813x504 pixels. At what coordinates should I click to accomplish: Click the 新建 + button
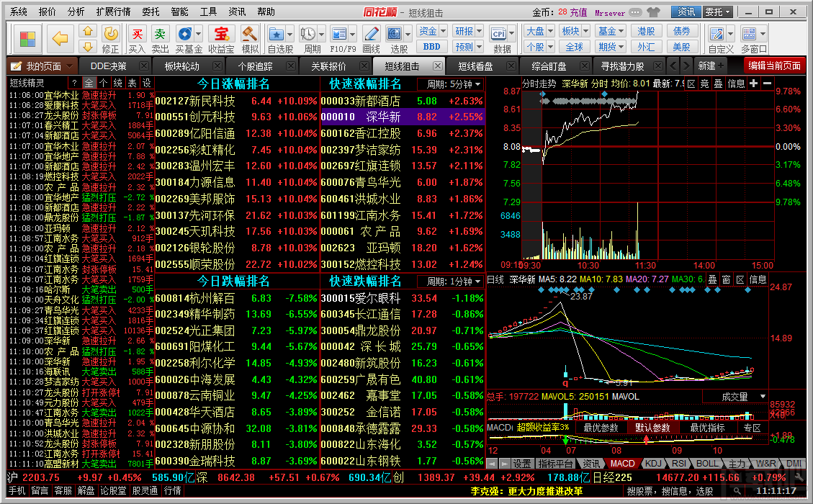(x=711, y=66)
